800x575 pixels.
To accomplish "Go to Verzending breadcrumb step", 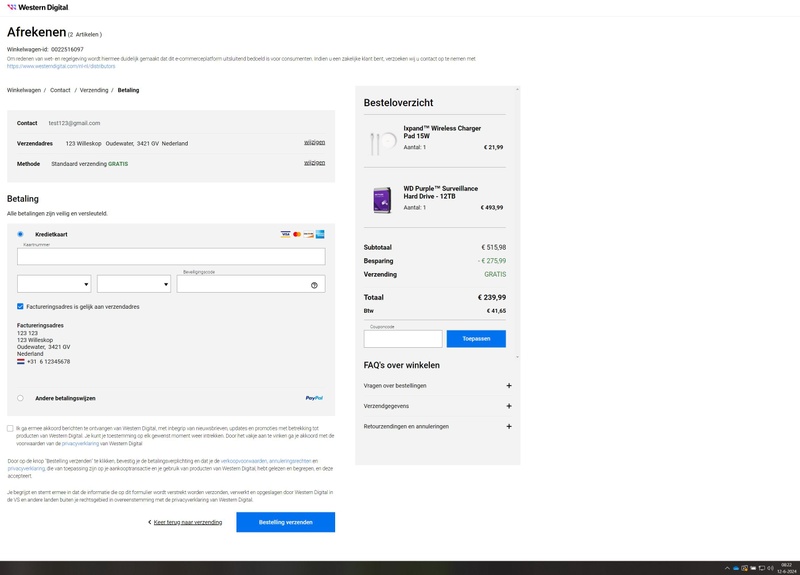I will click(94, 90).
